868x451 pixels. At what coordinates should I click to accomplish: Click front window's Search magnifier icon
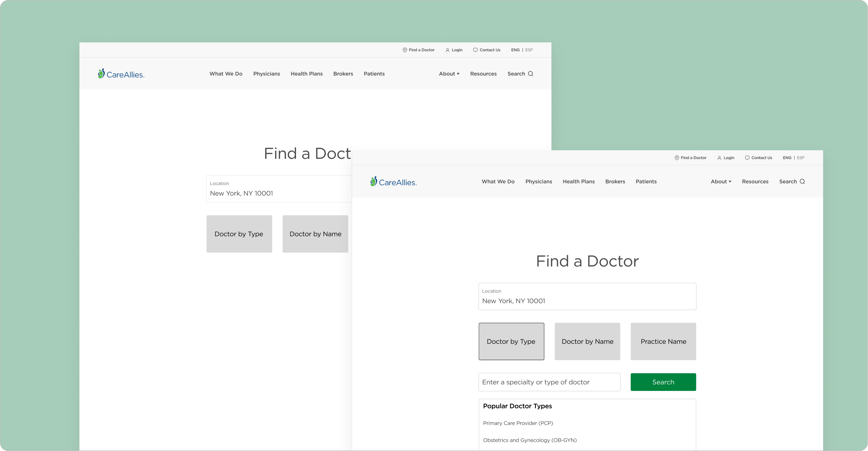tap(802, 181)
